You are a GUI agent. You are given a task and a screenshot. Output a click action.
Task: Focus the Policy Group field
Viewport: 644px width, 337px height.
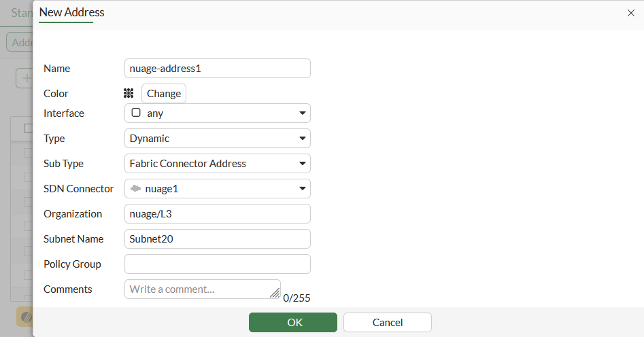pyautogui.click(x=217, y=264)
